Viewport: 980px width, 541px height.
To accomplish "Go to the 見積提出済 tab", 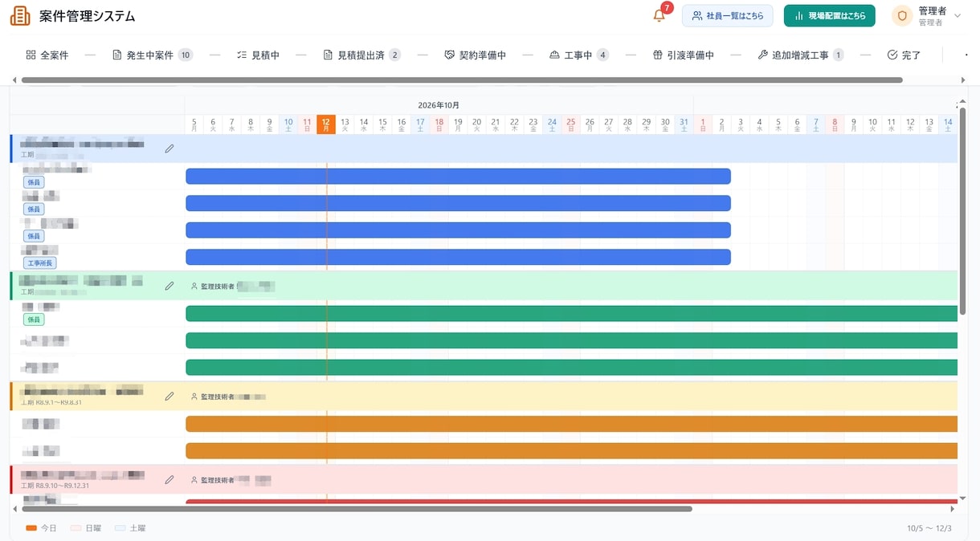I will pyautogui.click(x=361, y=55).
